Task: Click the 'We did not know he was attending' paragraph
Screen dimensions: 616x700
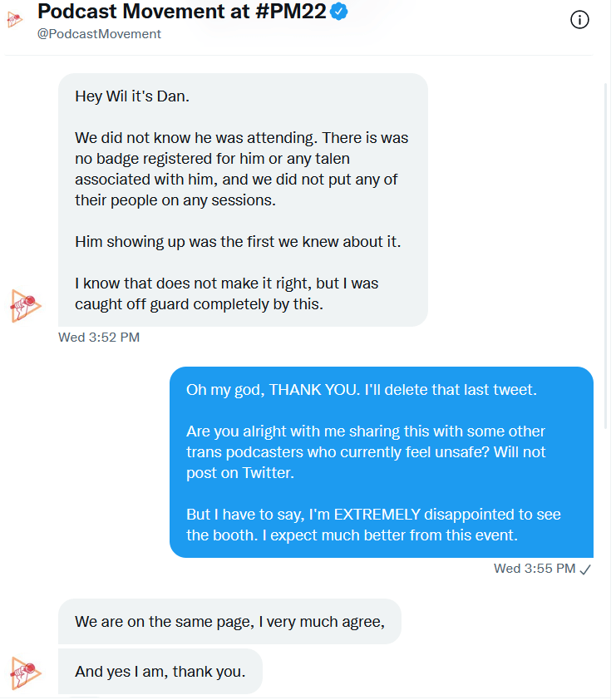Action: pyautogui.click(x=241, y=168)
